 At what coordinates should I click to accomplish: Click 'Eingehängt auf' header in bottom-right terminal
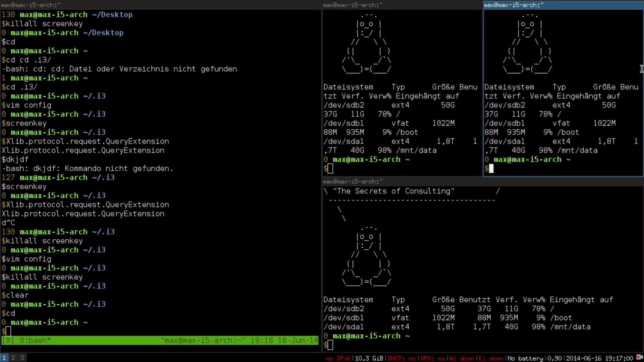[x=581, y=300]
